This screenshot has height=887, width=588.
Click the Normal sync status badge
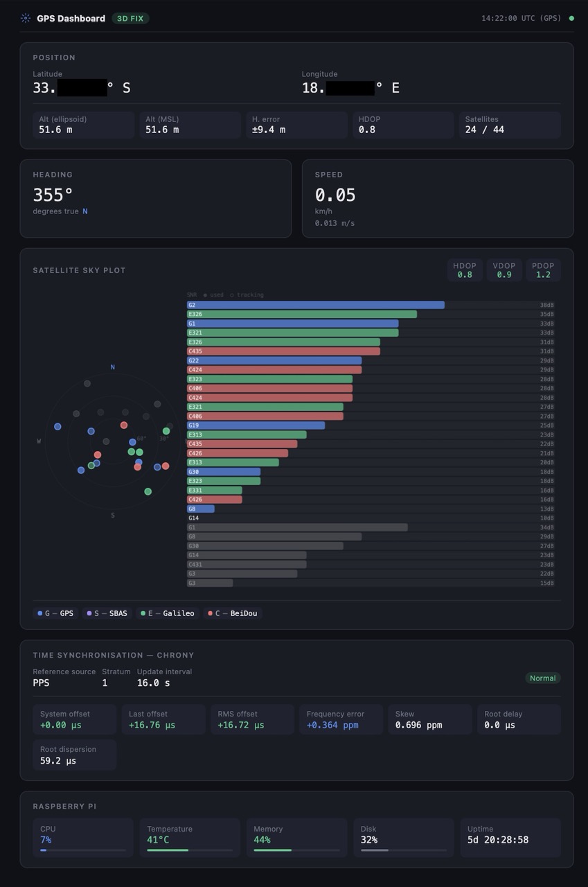542,678
